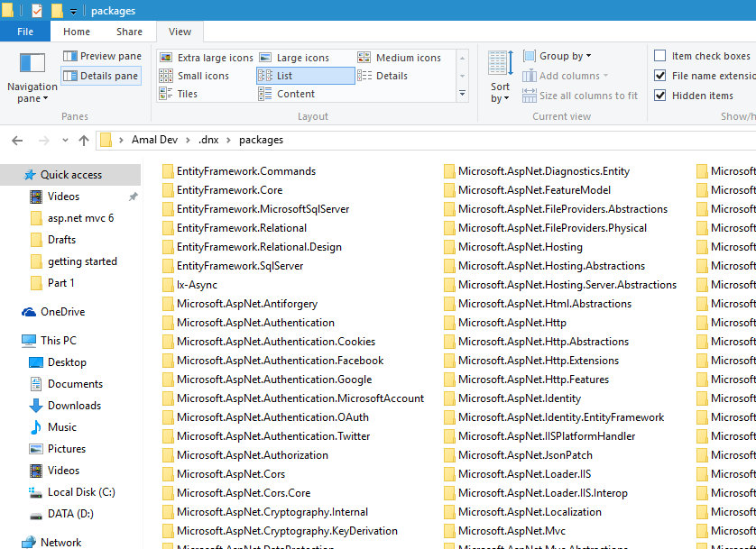Open the EntityFramework.Core folder
This screenshot has width=756, height=549.
pos(229,190)
